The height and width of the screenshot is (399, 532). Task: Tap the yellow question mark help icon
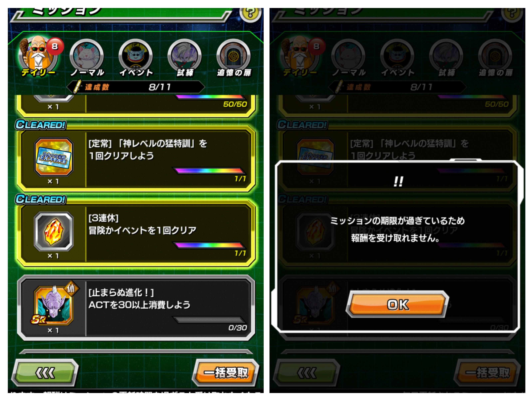250,13
